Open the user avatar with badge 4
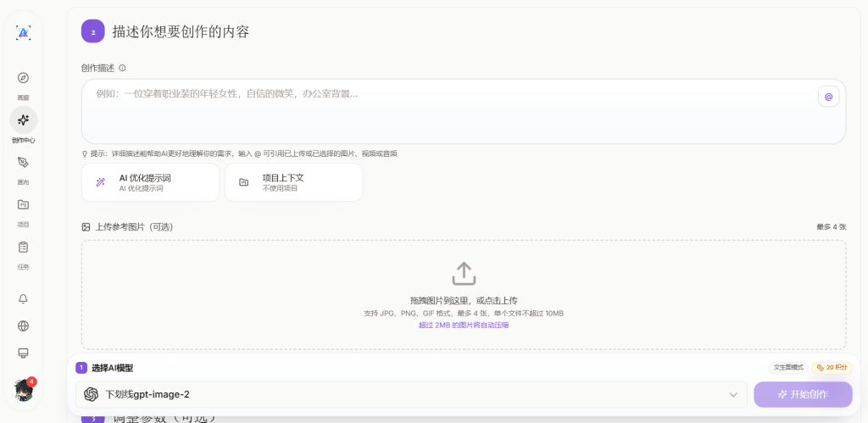868x423 pixels. pos(23,390)
